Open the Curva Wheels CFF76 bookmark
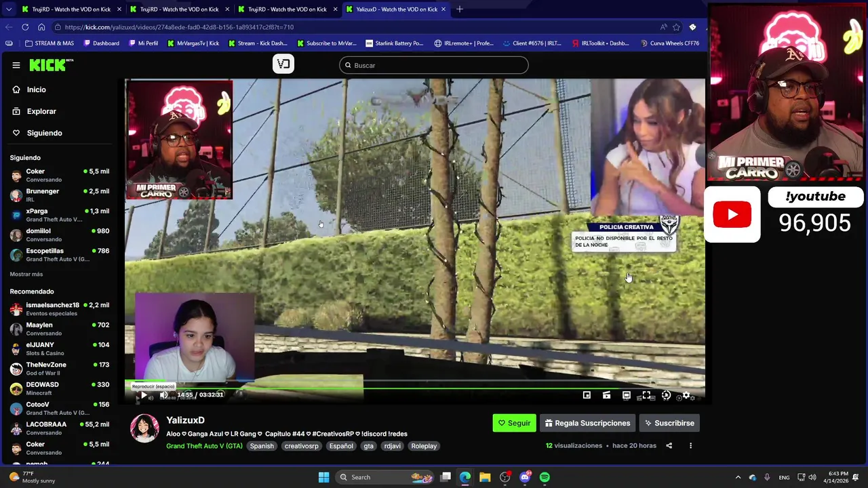 click(x=669, y=43)
